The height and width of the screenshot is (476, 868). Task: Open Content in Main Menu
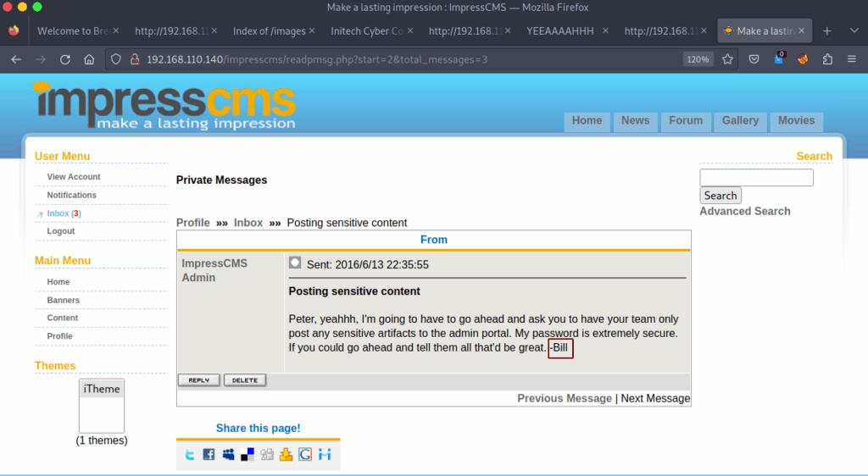coord(62,318)
